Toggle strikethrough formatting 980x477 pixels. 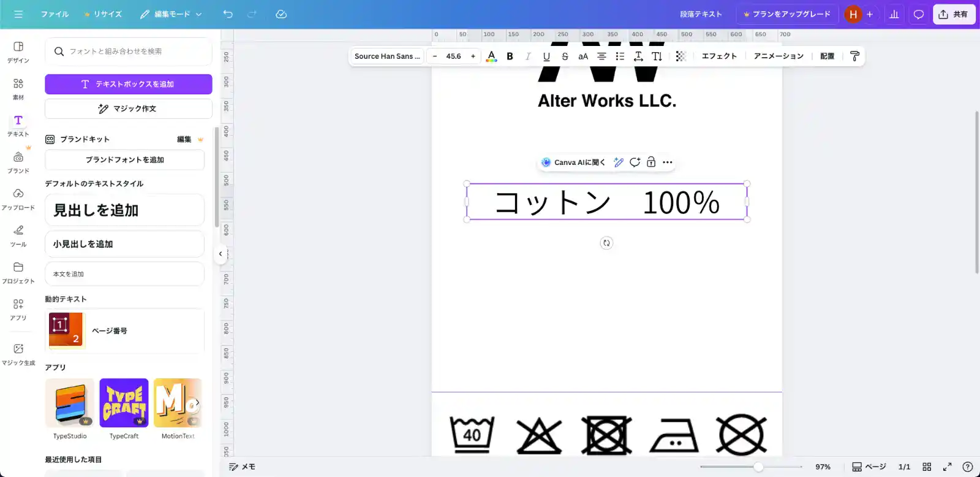[x=565, y=56]
